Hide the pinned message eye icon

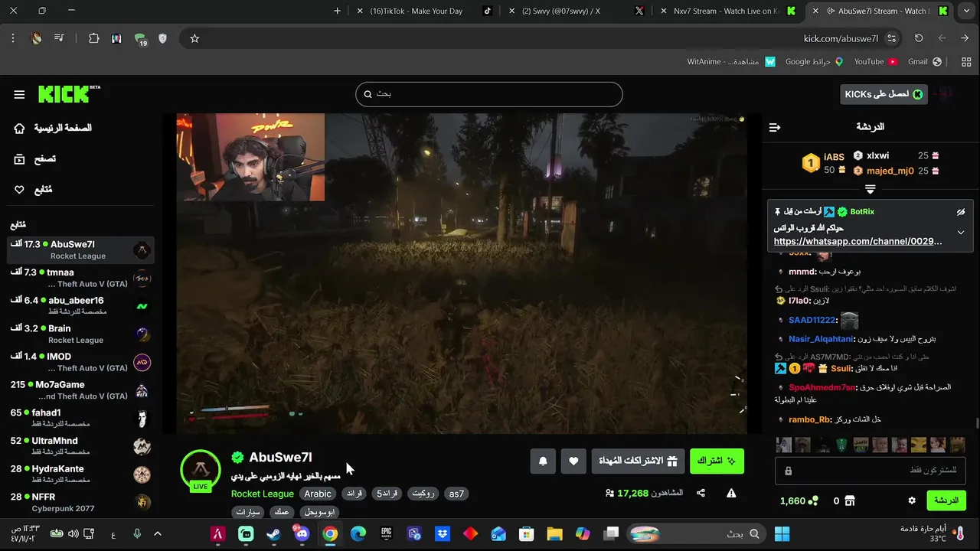(961, 212)
